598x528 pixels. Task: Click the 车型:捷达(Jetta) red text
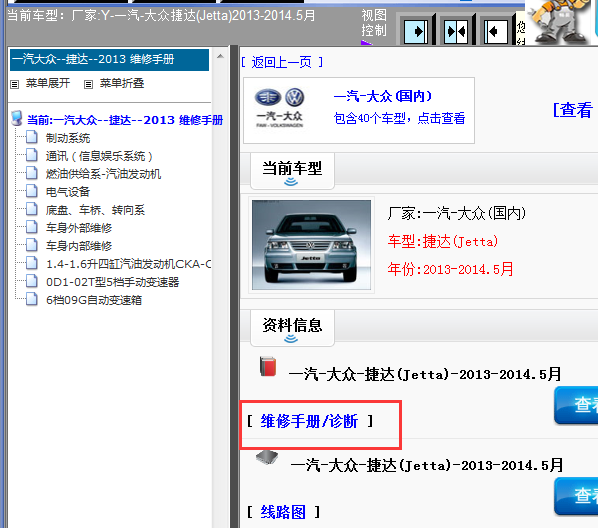[x=443, y=241]
